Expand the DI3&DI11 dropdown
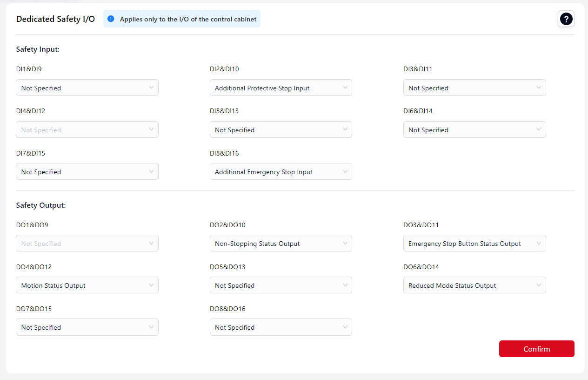Image resolution: width=588 pixels, height=380 pixels. (474, 88)
